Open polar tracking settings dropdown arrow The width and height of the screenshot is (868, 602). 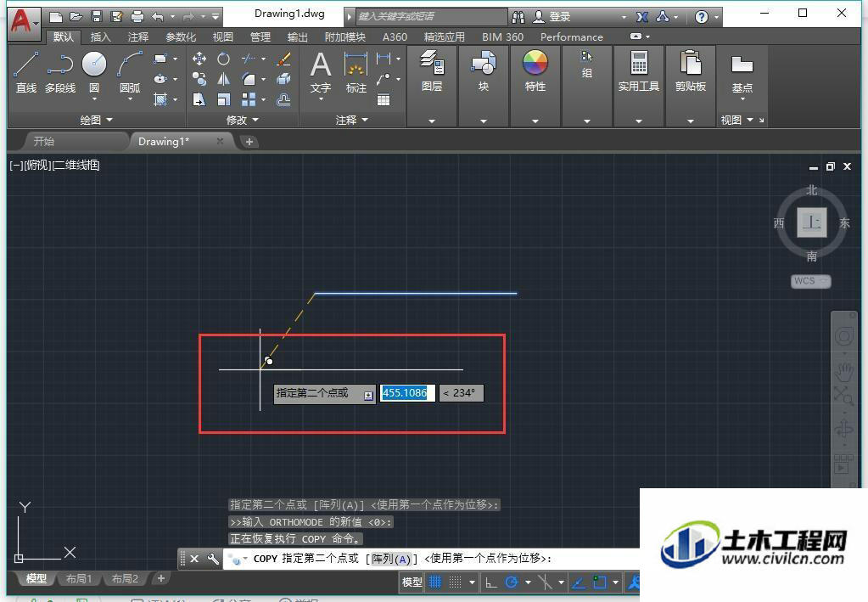(528, 582)
